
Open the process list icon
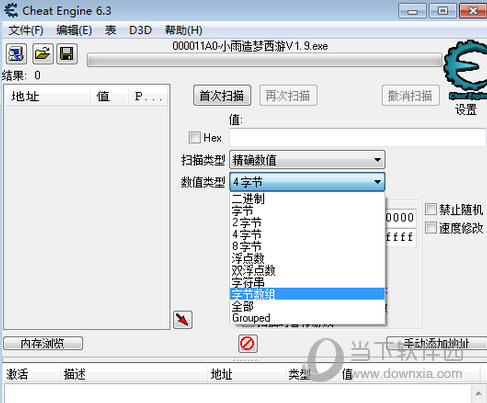coord(16,54)
